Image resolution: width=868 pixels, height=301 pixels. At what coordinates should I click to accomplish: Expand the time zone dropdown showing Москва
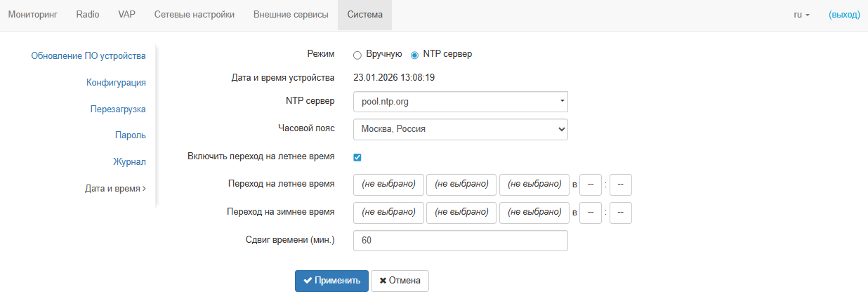point(460,129)
